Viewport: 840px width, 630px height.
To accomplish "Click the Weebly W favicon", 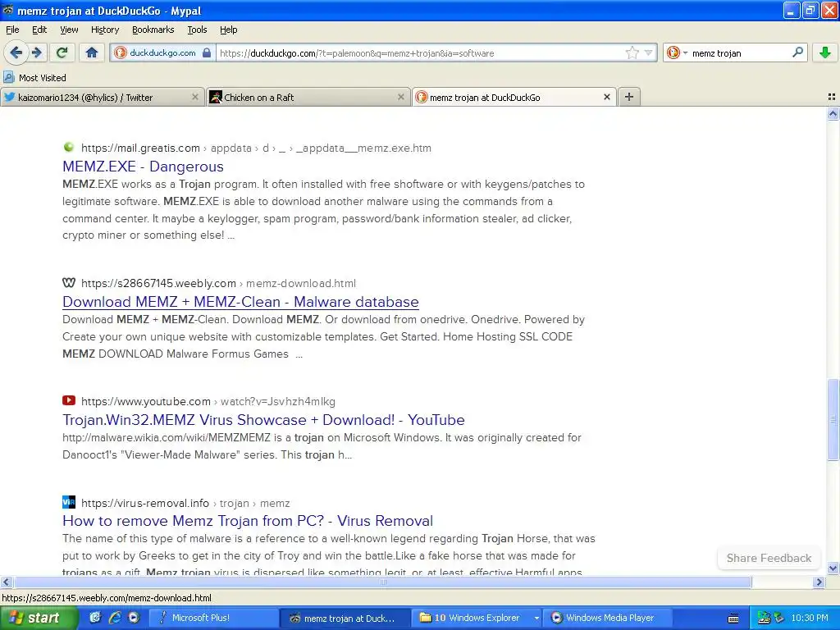I will pyautogui.click(x=69, y=282).
